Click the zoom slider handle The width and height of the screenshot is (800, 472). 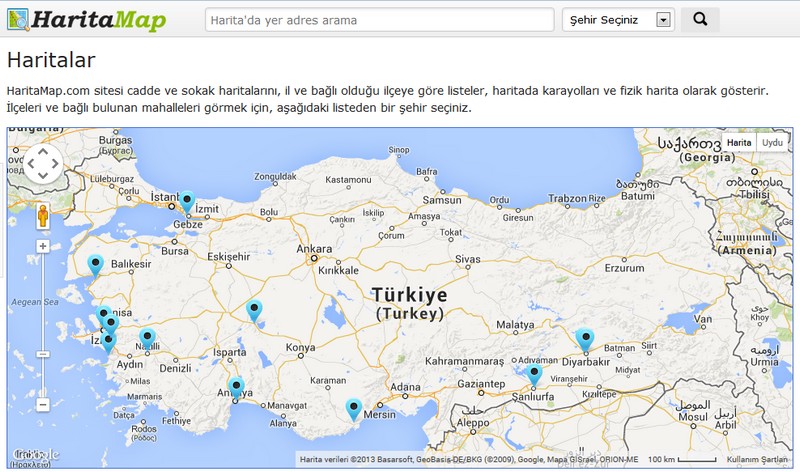click(43, 354)
